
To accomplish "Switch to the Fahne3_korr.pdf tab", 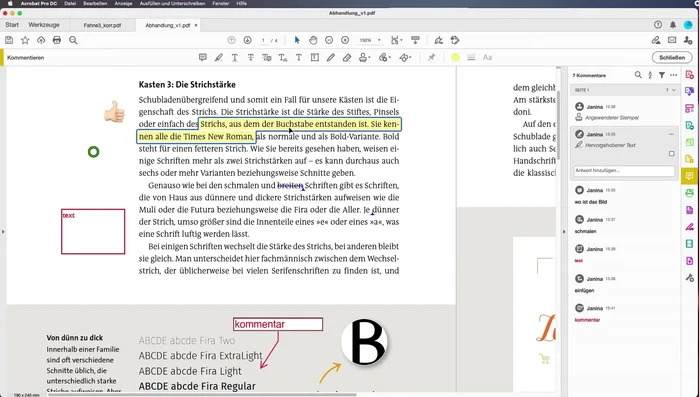I will (x=103, y=25).
